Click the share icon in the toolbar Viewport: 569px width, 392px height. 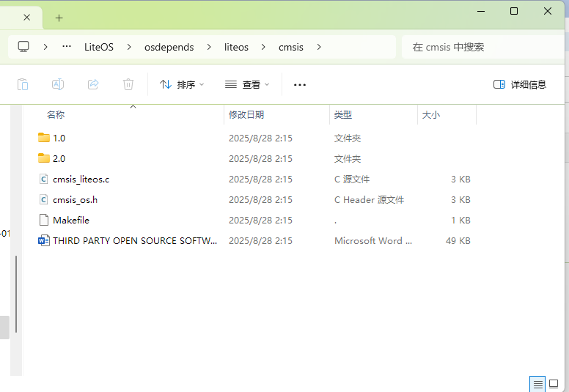tap(93, 84)
